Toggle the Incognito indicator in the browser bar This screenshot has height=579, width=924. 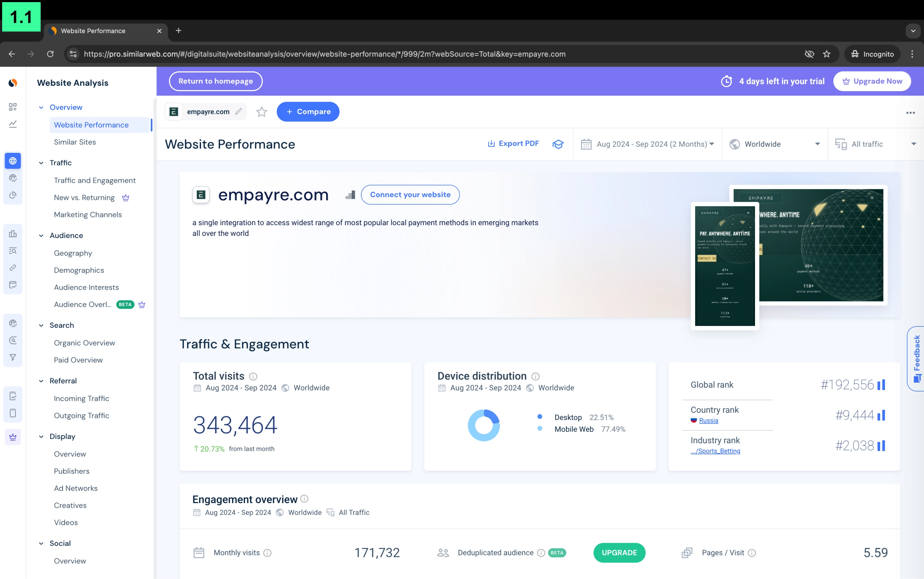873,54
